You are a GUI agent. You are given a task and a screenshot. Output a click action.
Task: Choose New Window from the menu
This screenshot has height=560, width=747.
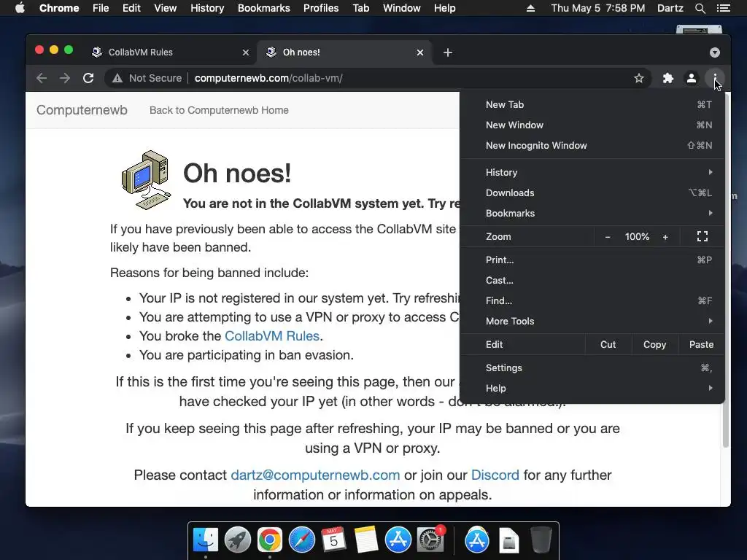pos(592,125)
